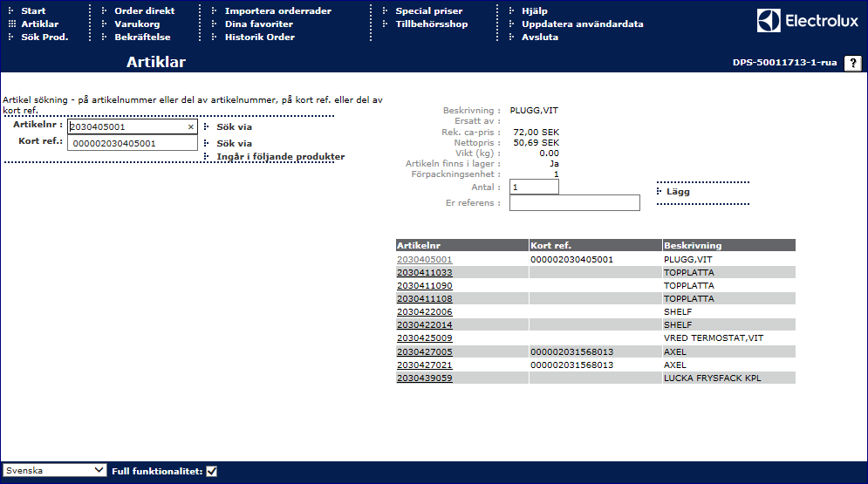This screenshot has width=868, height=484.
Task: Open article link 2030411108
Action: point(424,299)
